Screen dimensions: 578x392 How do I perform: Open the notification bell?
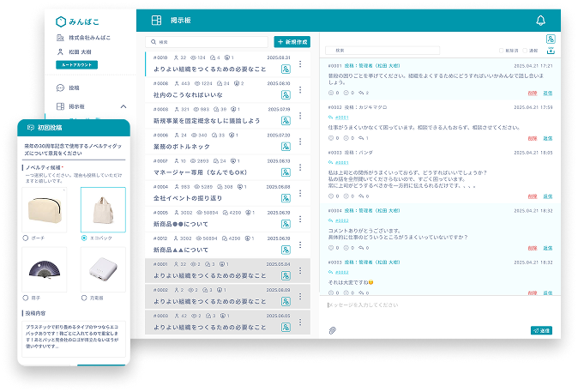pyautogui.click(x=540, y=21)
